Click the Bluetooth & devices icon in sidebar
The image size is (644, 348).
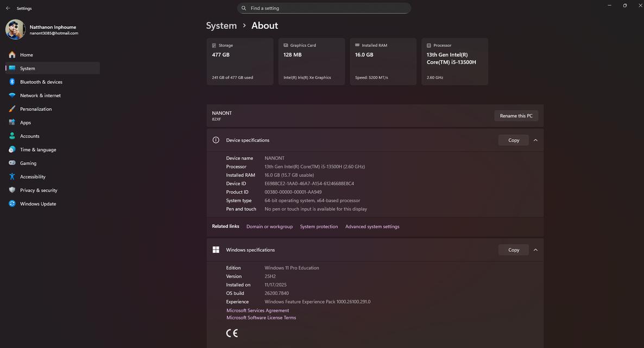[12, 82]
